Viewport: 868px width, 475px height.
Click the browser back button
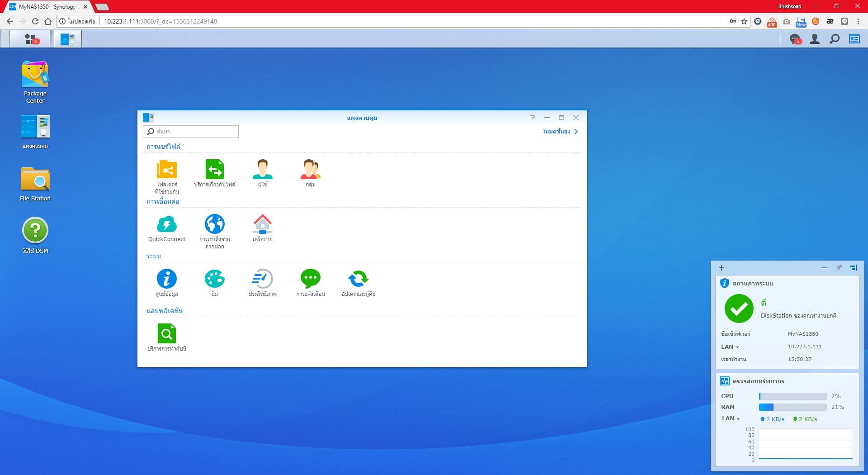click(x=10, y=21)
